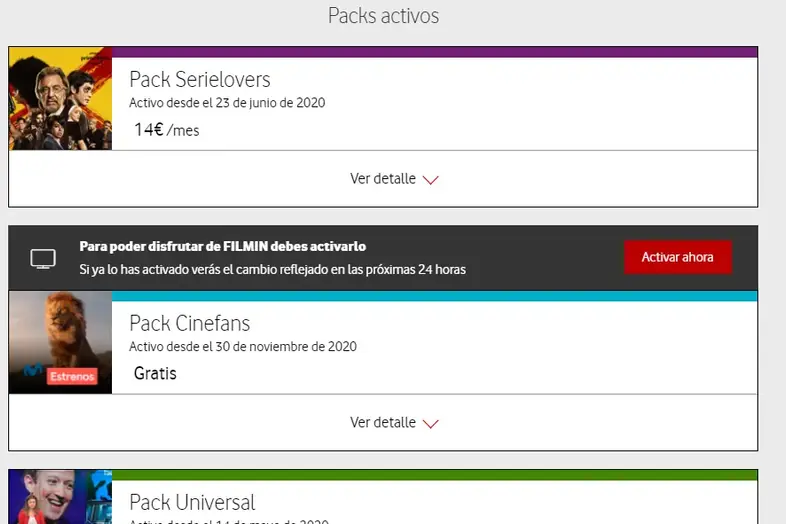Screen dimensions: 786x524
Task: Click the Movistar logo on Cinefans thumbnail
Action: pyautogui.click(x=33, y=371)
